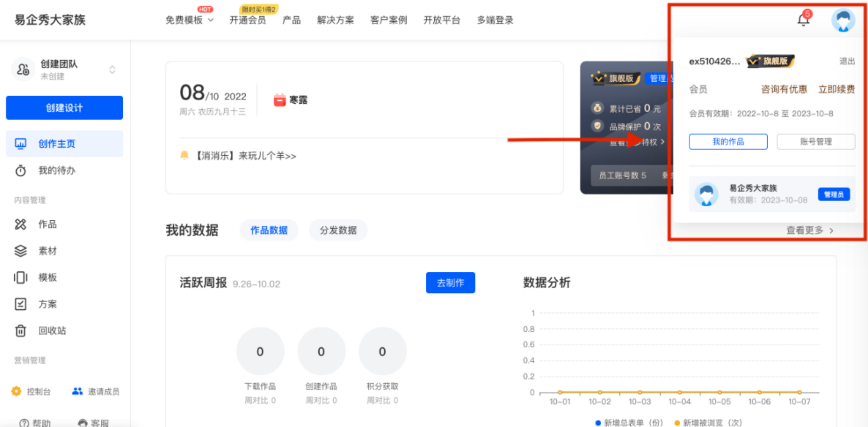This screenshot has height=427, width=868.
Task: Click the 我的作品 button
Action: [728, 142]
